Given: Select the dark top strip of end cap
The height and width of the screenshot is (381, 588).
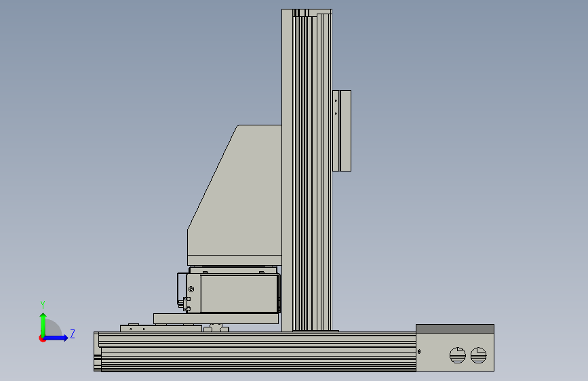Looking at the screenshot, I should (455, 329).
